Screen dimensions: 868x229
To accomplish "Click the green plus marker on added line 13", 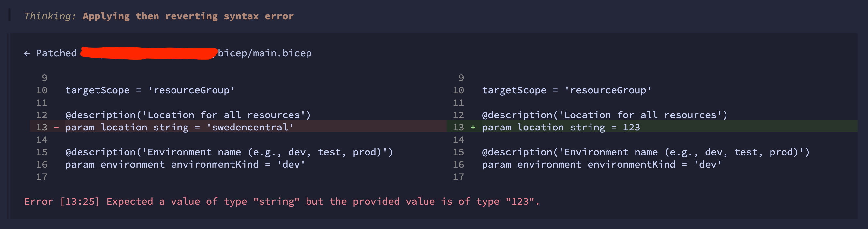I will 473,128.
